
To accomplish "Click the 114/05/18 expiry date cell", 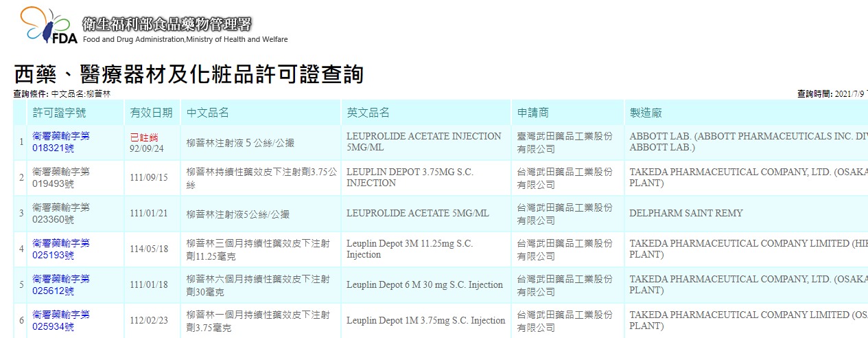I will [x=149, y=249].
